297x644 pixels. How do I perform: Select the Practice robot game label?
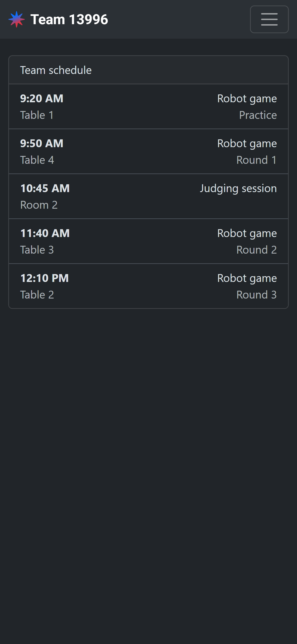(x=258, y=115)
